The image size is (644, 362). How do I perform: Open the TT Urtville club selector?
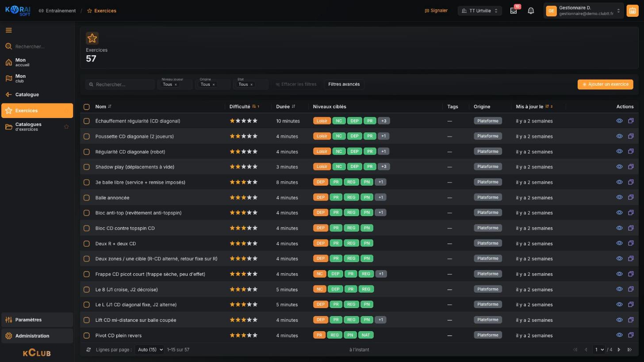[x=479, y=11]
